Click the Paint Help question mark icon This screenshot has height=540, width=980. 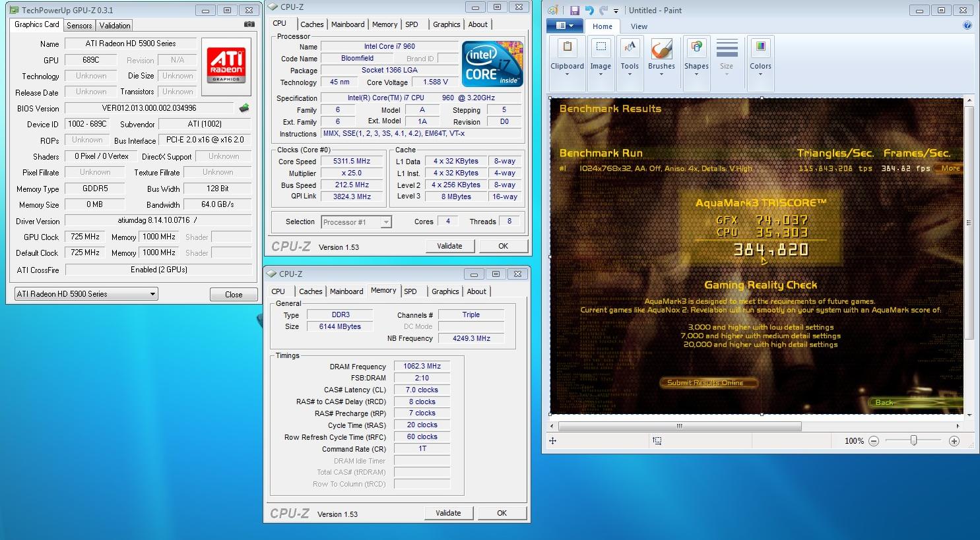967,26
